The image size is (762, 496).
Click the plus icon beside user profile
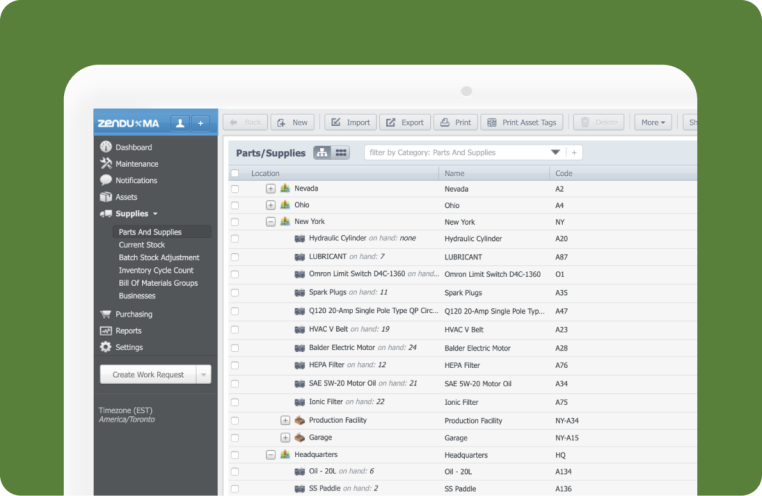[x=200, y=122]
